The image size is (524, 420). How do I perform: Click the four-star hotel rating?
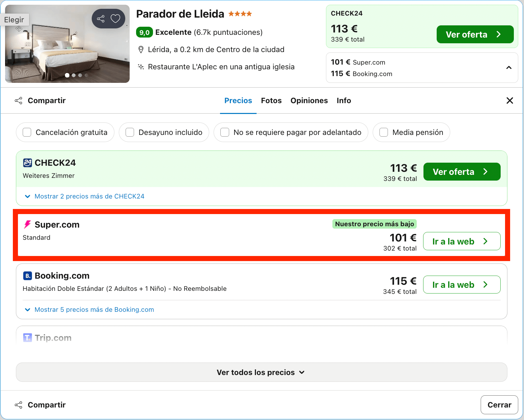[x=240, y=14]
